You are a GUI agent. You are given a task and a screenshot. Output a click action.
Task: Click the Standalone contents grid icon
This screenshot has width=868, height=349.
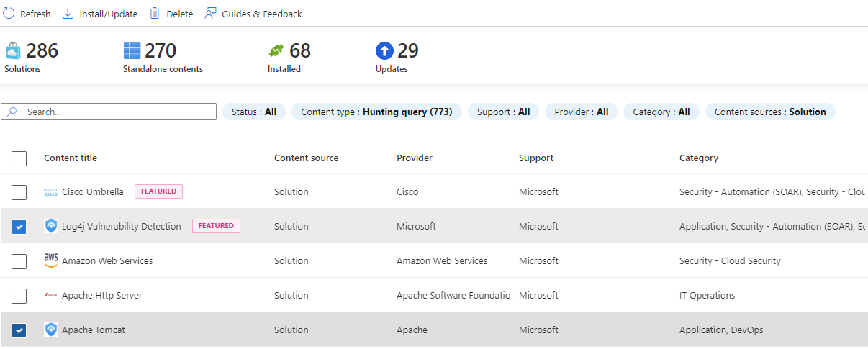132,51
